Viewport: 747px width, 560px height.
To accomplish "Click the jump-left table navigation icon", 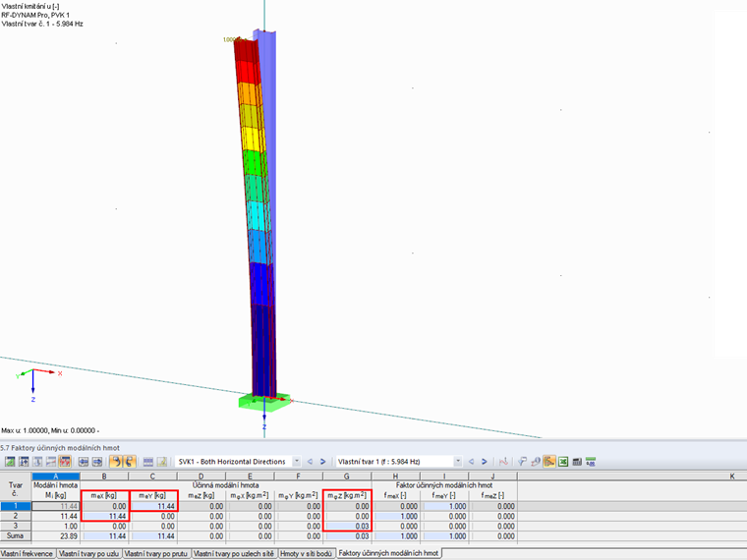I will tap(84, 462).
